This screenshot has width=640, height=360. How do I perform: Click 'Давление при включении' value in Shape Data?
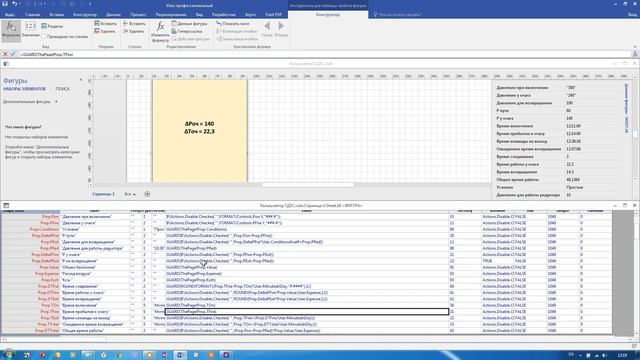tap(594, 87)
